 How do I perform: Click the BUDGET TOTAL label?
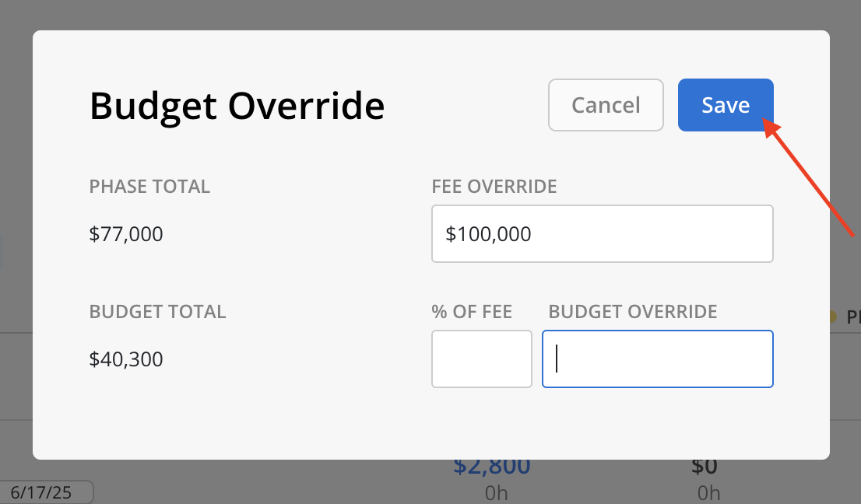pyautogui.click(x=157, y=312)
